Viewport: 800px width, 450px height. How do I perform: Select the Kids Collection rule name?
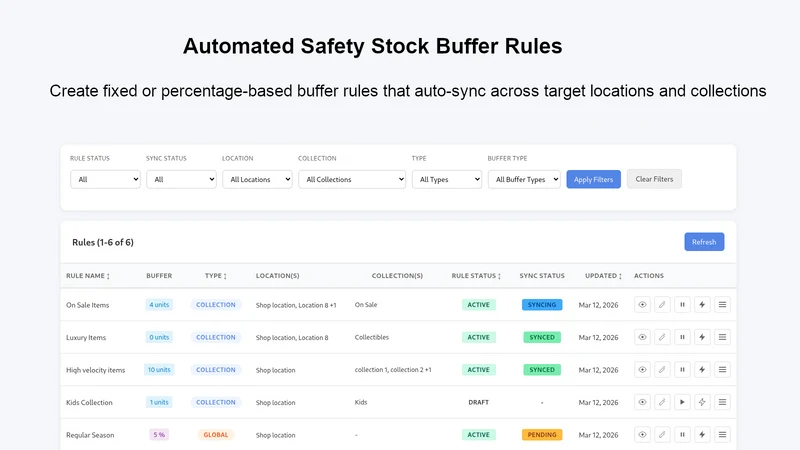(x=89, y=403)
